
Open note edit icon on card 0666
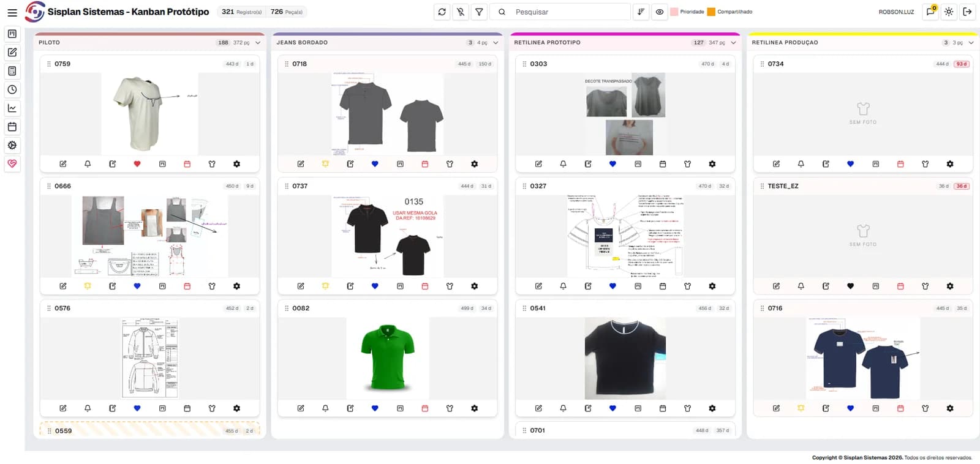click(113, 286)
